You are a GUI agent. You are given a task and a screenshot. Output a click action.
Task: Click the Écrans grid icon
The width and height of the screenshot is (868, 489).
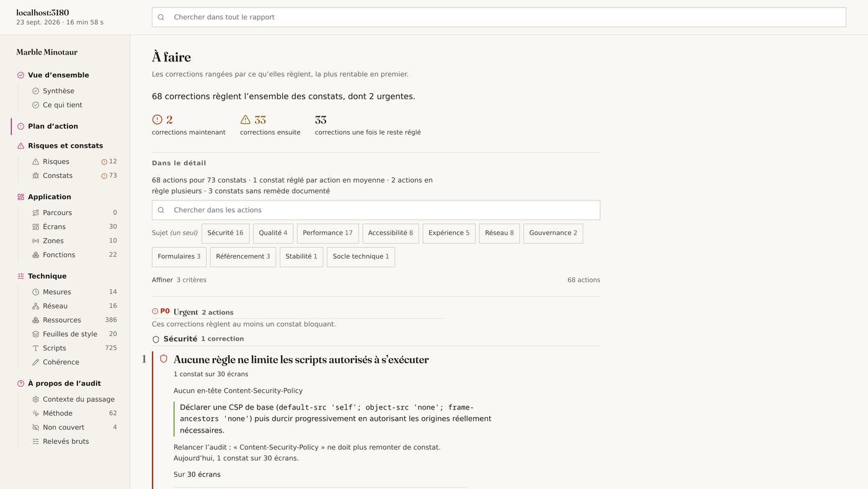point(35,227)
